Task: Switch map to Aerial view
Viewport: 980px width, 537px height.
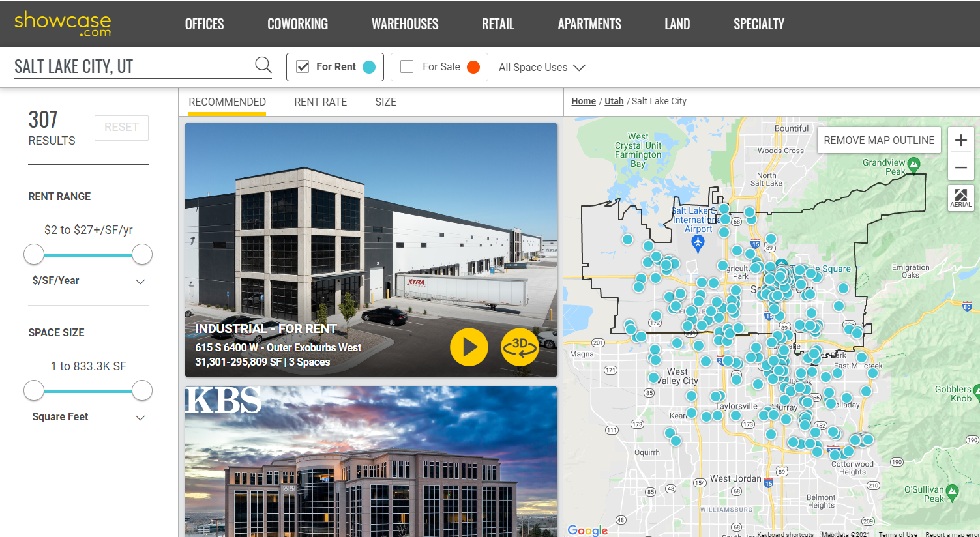Action: point(960,197)
